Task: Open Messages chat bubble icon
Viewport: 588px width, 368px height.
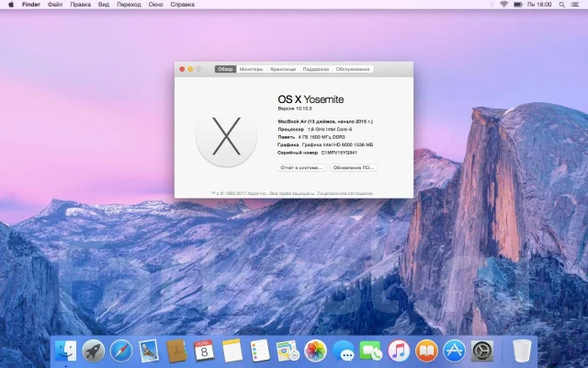Action: pyautogui.click(x=343, y=351)
